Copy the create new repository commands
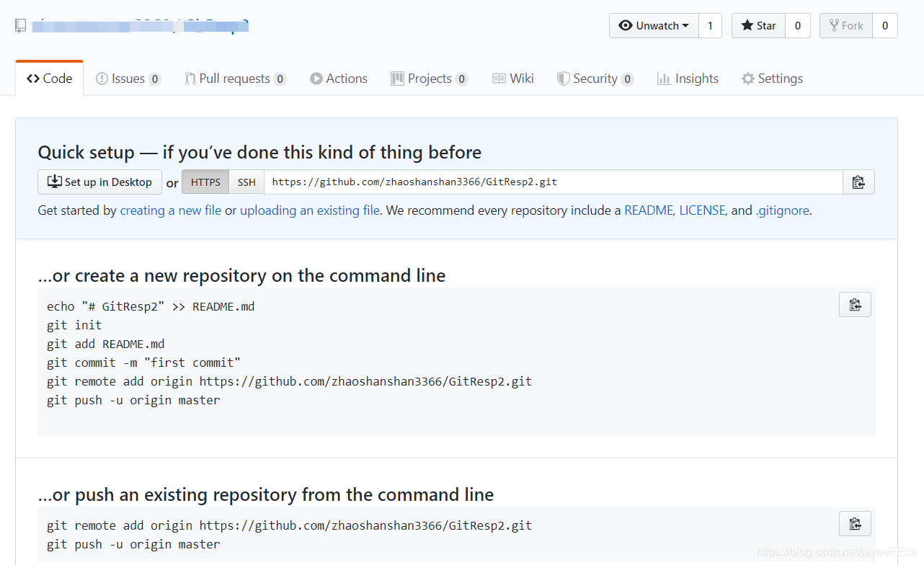The image size is (924, 565). point(855,305)
